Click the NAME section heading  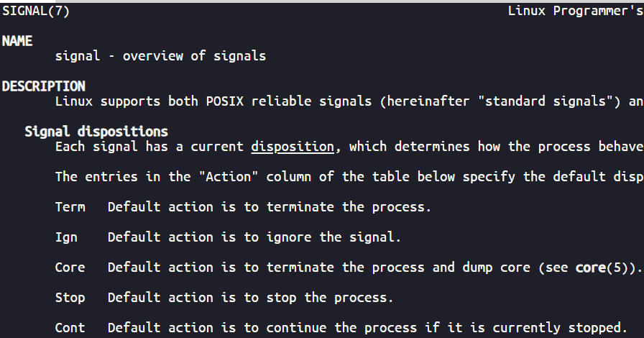point(17,41)
